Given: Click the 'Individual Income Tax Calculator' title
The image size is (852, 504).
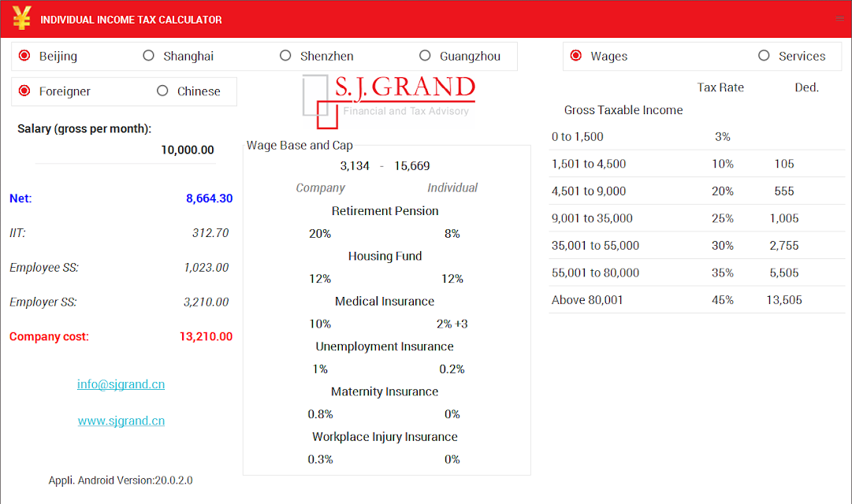Looking at the screenshot, I should [x=131, y=20].
